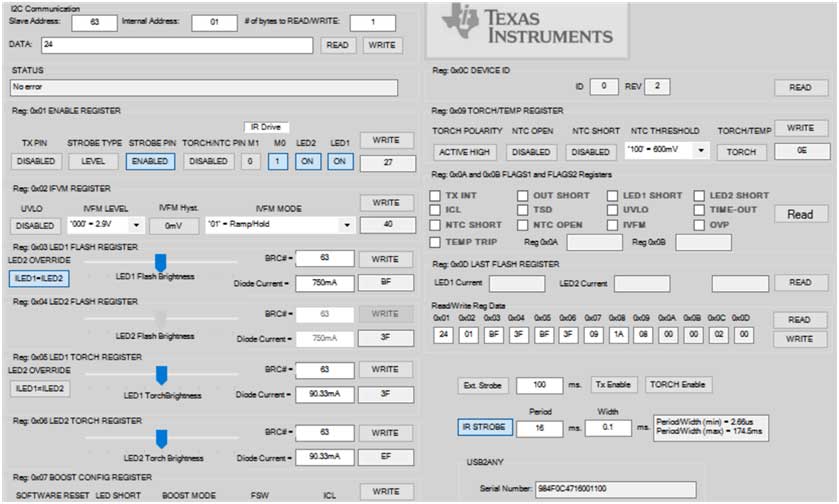Click READ for the DEVICE ID register

click(800, 87)
